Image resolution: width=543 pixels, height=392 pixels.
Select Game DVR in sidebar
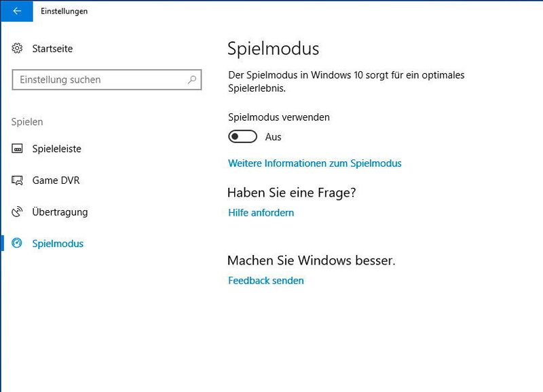coord(56,180)
